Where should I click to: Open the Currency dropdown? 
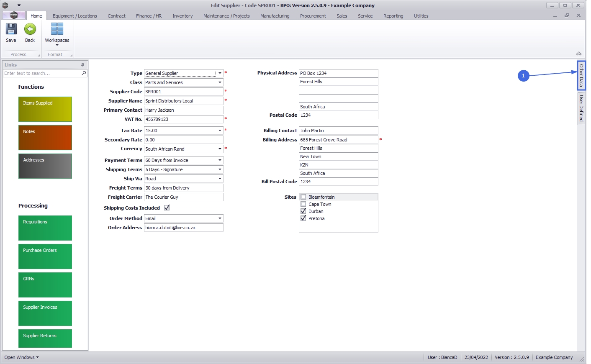(220, 149)
